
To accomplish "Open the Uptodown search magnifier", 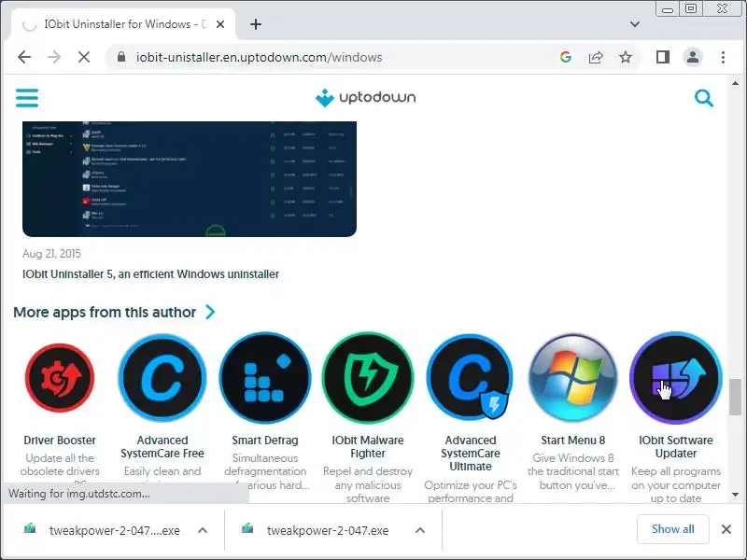I will click(x=704, y=98).
